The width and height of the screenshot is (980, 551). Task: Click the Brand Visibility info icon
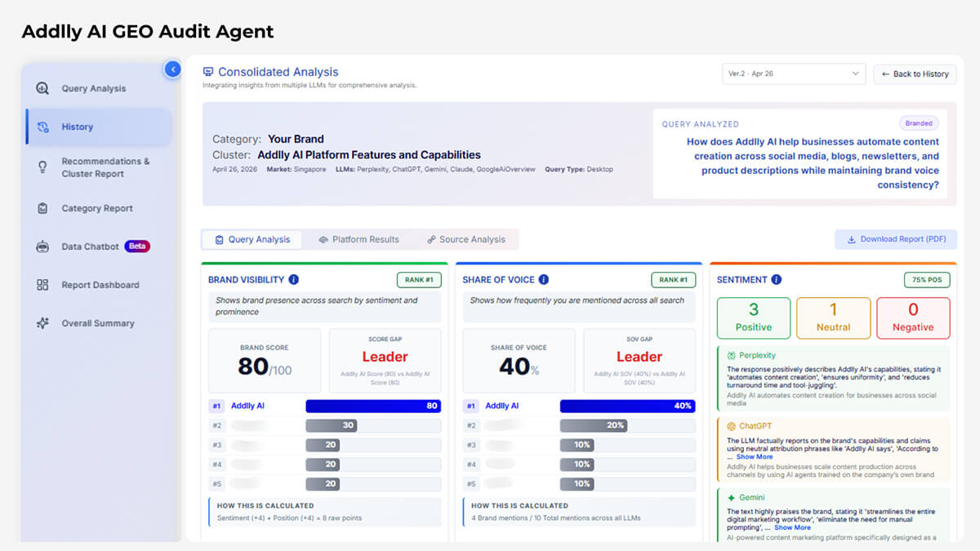[294, 279]
